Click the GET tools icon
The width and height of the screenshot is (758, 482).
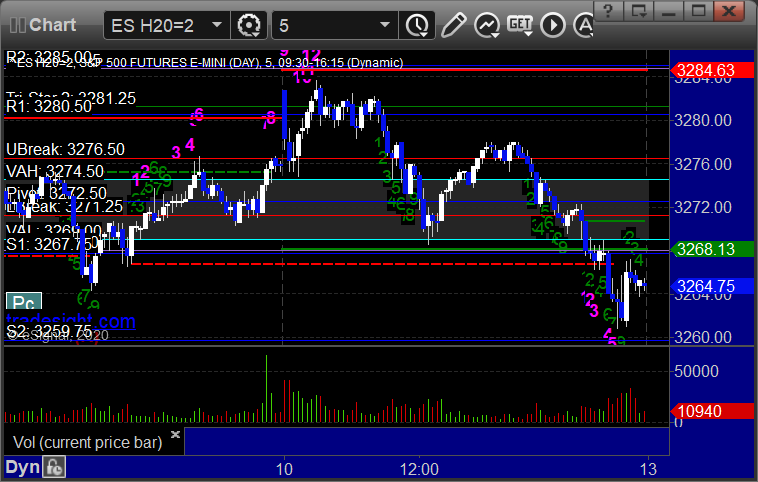coord(520,25)
